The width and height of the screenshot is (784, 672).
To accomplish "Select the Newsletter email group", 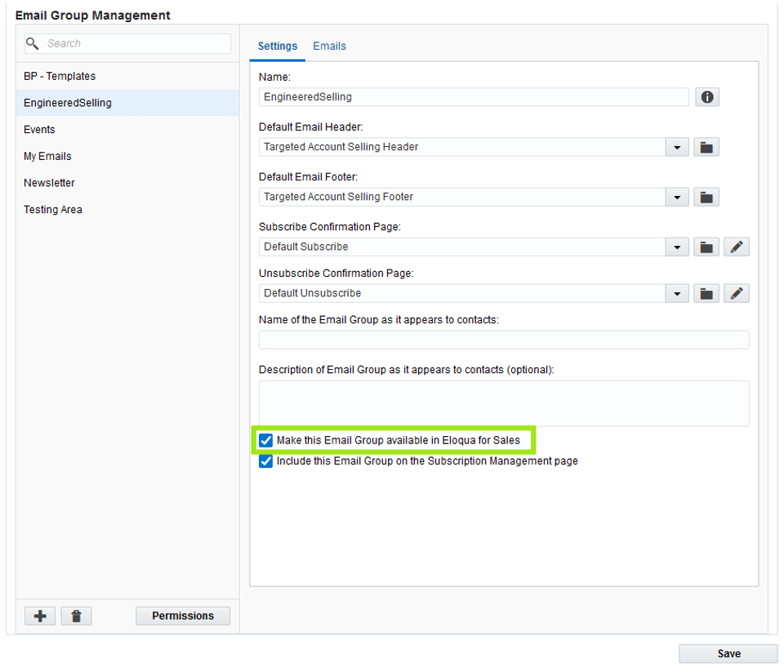I will (127, 183).
